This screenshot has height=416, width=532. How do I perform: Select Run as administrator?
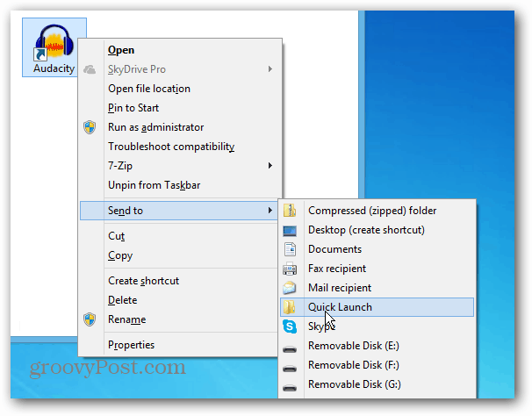180,127
